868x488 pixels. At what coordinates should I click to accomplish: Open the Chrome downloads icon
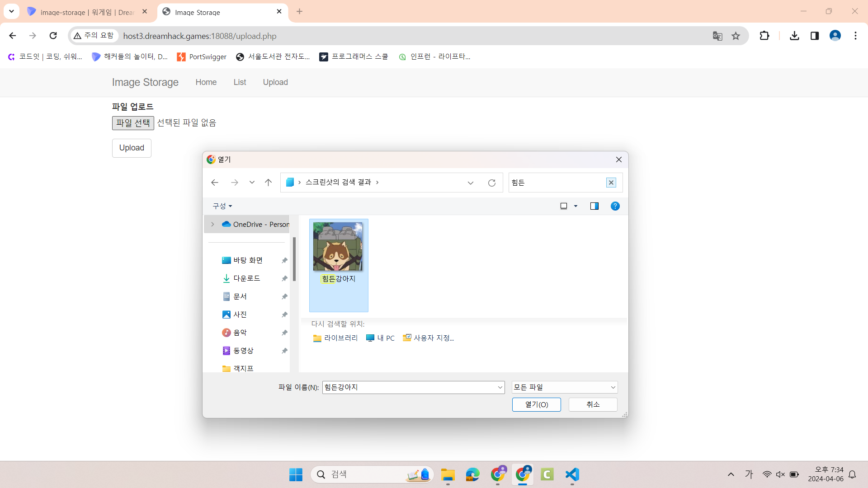coord(794,36)
